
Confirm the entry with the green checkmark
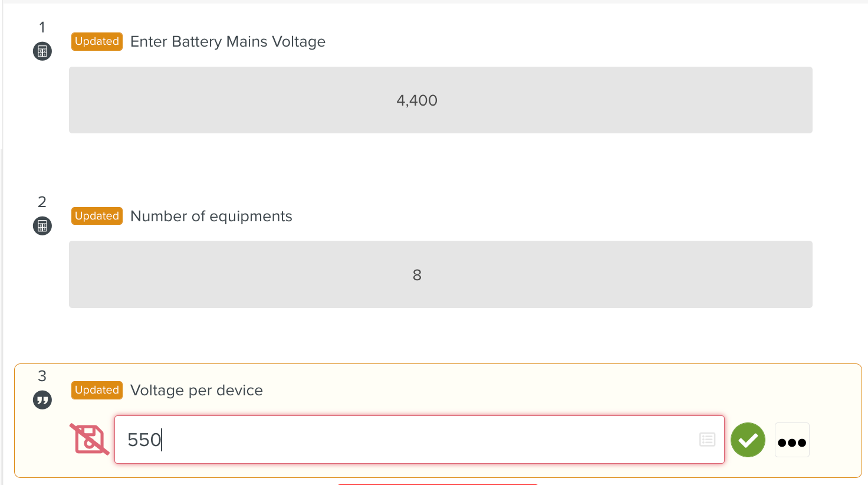click(x=748, y=440)
